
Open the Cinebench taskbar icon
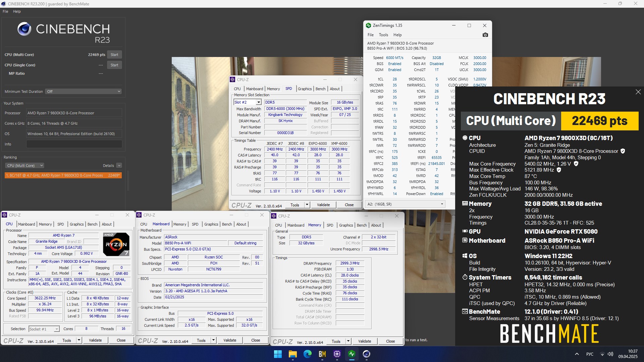(367, 354)
